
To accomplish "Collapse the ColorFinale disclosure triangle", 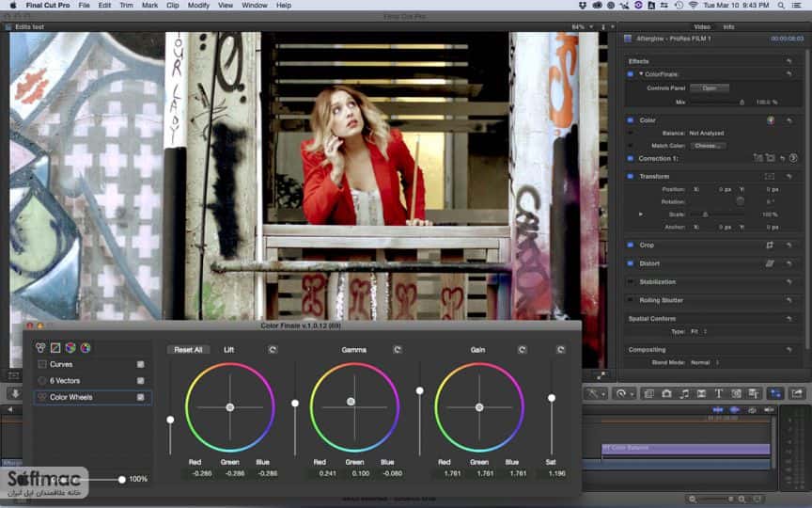I will pyautogui.click(x=641, y=74).
